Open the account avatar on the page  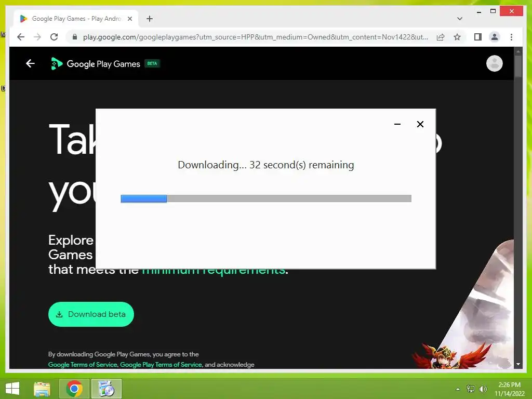coord(495,63)
